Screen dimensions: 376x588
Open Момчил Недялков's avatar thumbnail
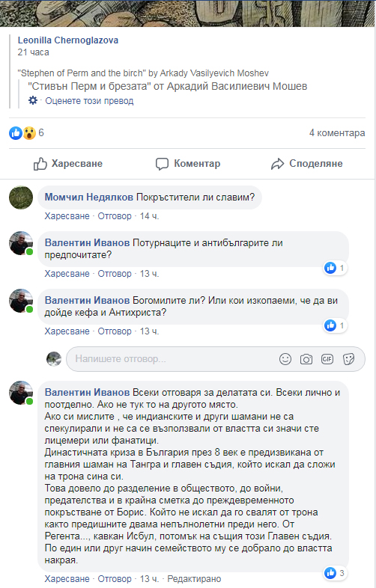(x=21, y=197)
